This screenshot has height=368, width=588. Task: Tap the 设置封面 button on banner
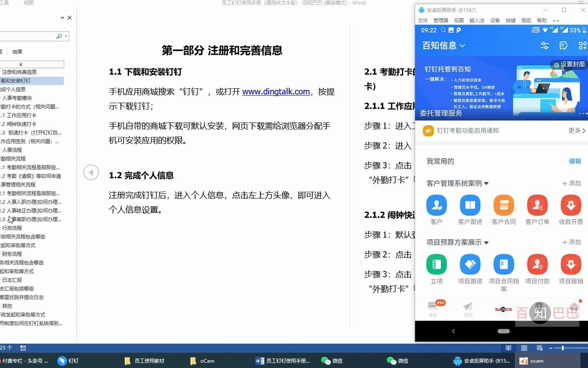569,64
